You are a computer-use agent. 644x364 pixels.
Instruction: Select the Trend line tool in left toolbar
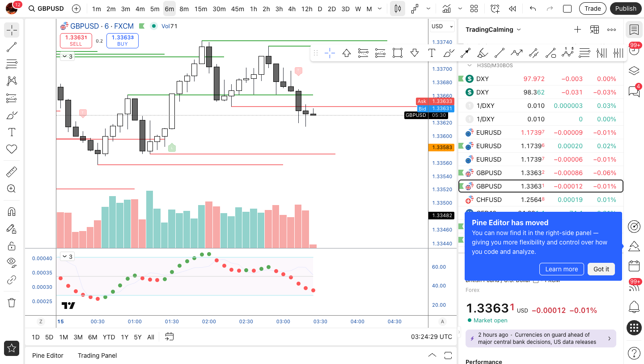pos(12,47)
